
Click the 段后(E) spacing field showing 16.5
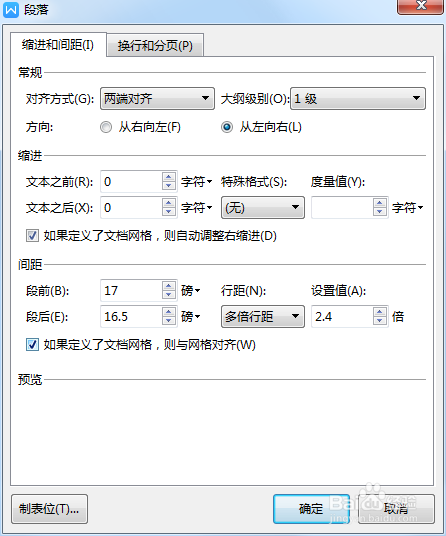(131, 317)
